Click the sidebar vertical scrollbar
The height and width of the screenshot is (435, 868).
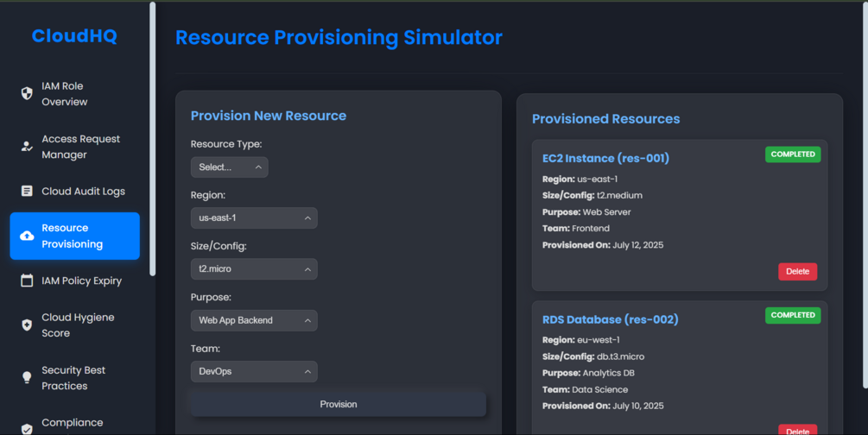tap(153, 138)
